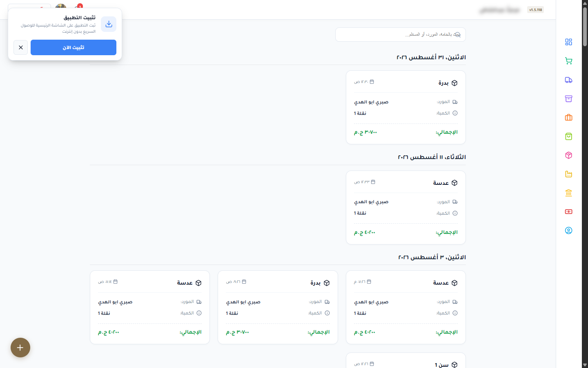Open the purple archive box sidebar icon
The width and height of the screenshot is (588, 368).
click(568, 99)
